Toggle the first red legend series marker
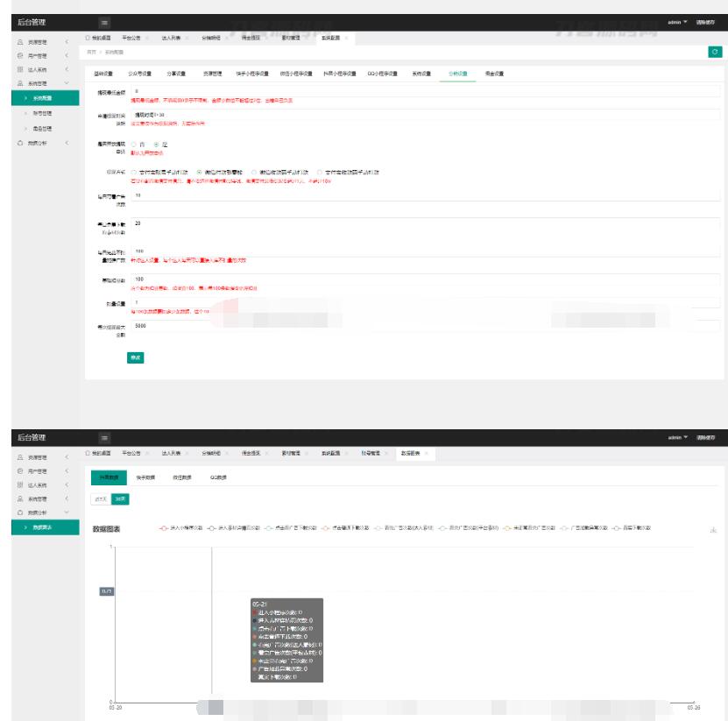The image size is (728, 721). tap(163, 528)
